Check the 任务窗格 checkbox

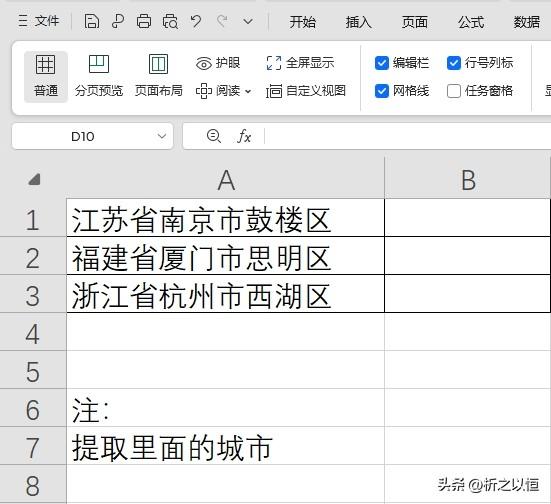click(x=454, y=91)
